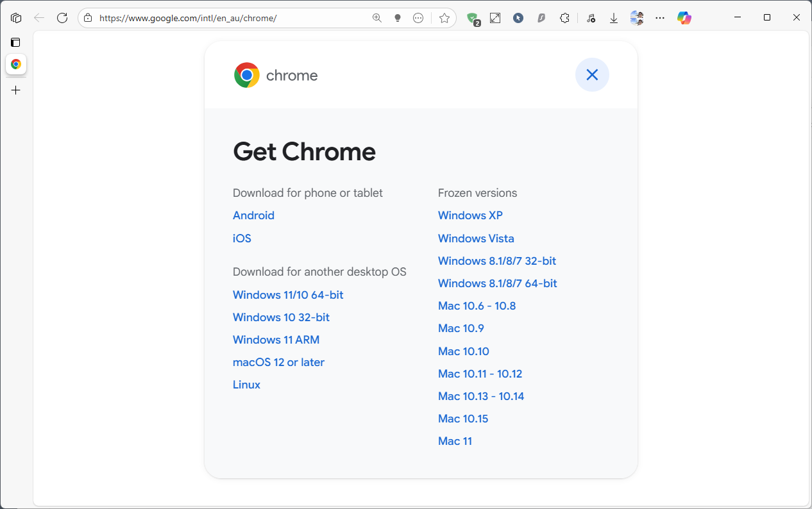Image resolution: width=812 pixels, height=509 pixels.
Task: Open the Mac 10.10 link
Action: [x=463, y=351]
